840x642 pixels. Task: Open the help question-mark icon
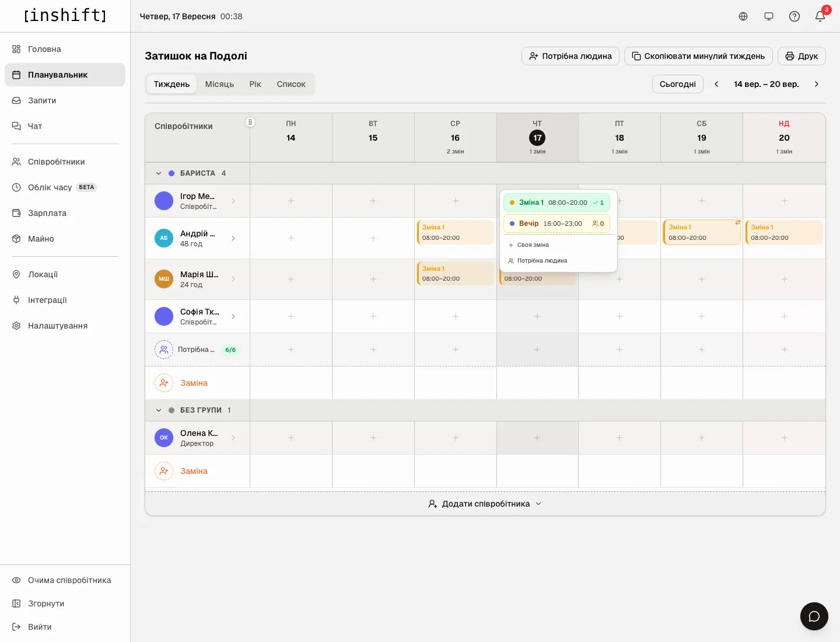click(x=794, y=16)
